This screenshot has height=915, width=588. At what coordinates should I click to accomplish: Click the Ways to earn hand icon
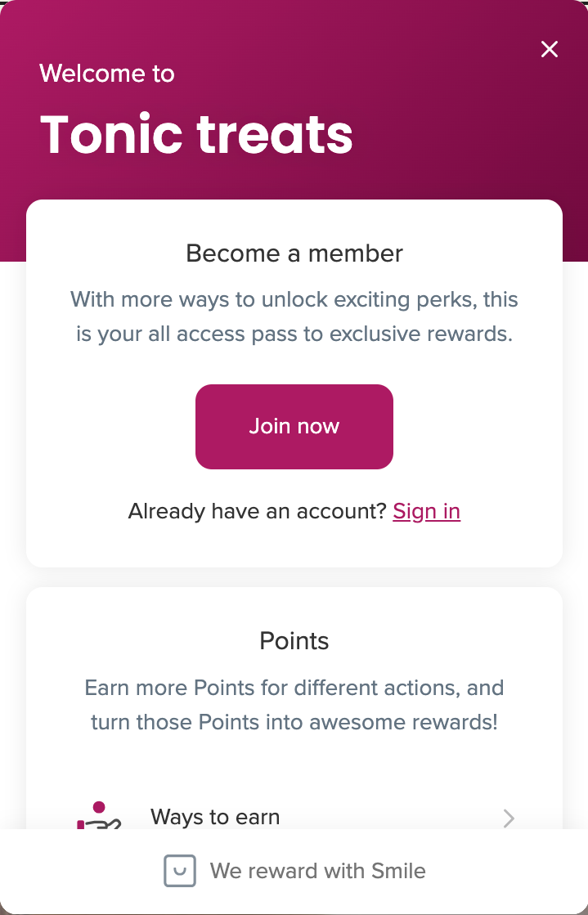(99, 816)
